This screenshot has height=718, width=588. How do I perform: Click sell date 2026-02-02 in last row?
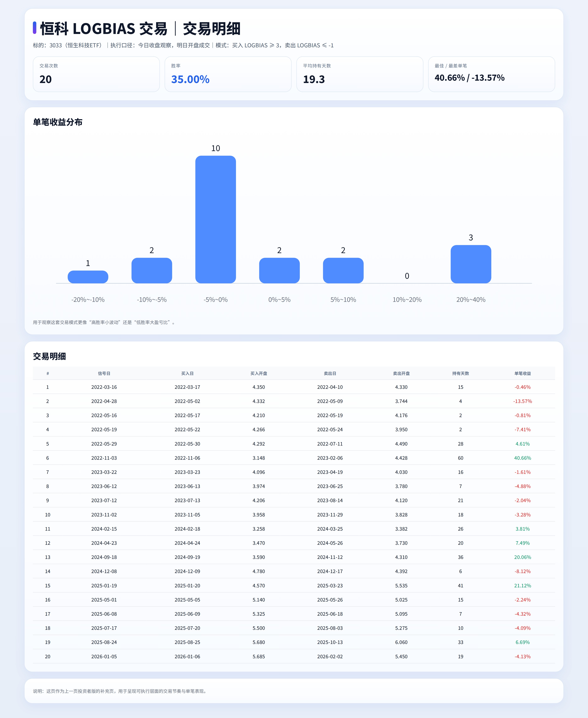pos(330,656)
